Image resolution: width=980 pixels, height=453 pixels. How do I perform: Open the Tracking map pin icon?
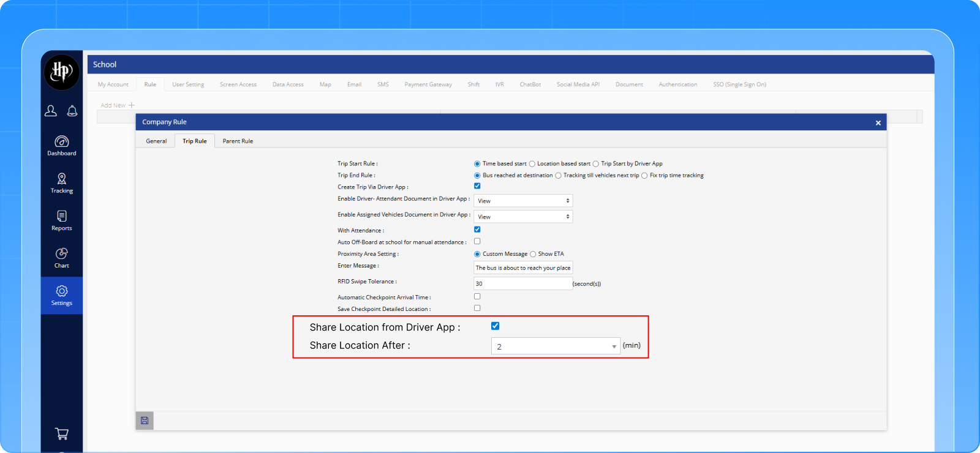tap(62, 179)
